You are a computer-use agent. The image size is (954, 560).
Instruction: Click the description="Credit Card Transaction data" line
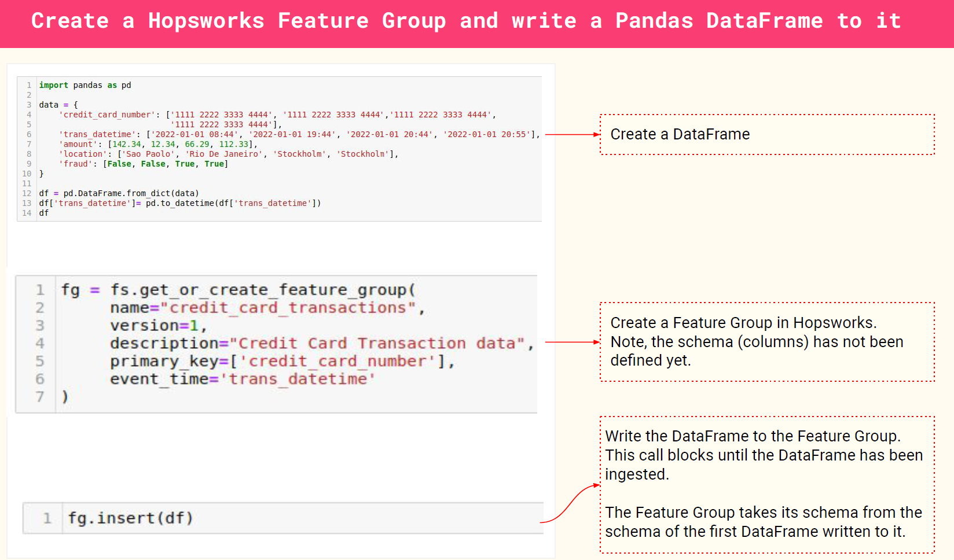322,343
